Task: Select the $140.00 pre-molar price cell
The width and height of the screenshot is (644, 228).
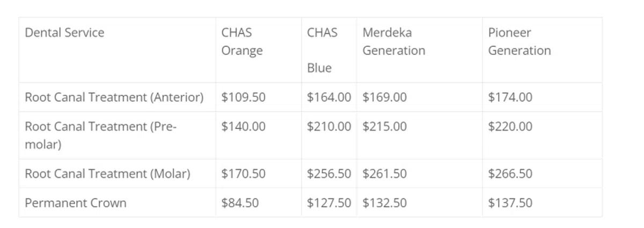Action: [x=243, y=127]
